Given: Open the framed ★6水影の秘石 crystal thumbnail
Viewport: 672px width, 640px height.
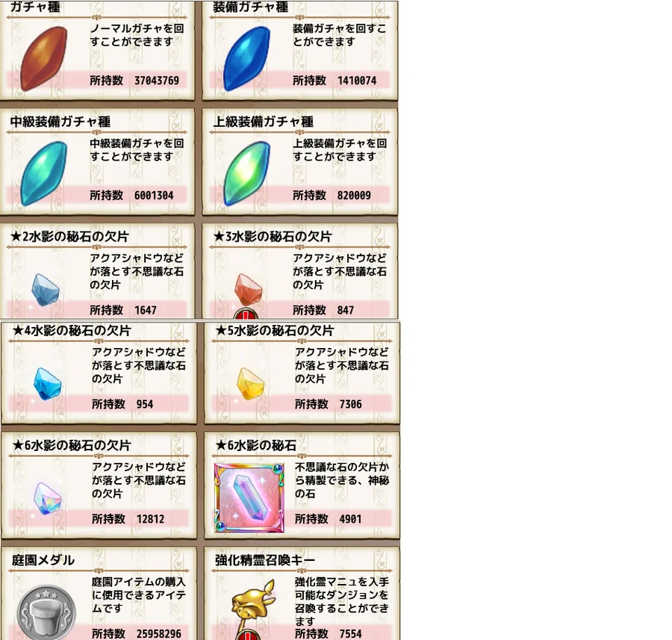Looking at the screenshot, I should coord(249,497).
